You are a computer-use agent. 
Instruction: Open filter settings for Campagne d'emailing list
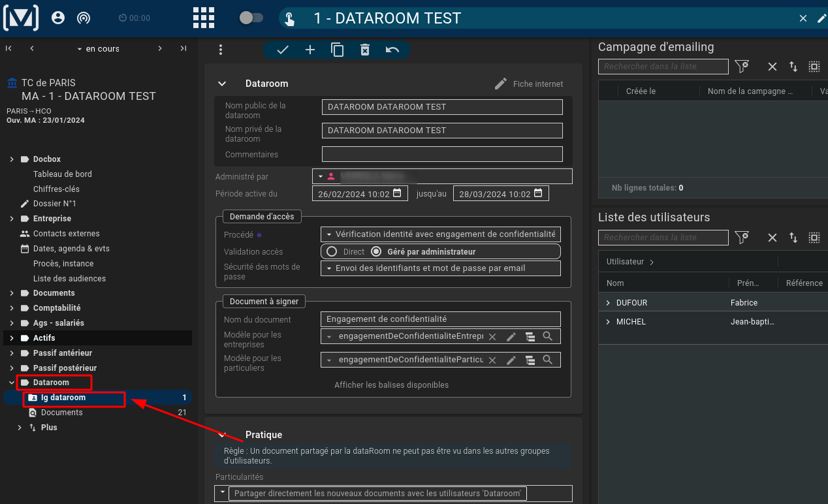click(x=741, y=66)
